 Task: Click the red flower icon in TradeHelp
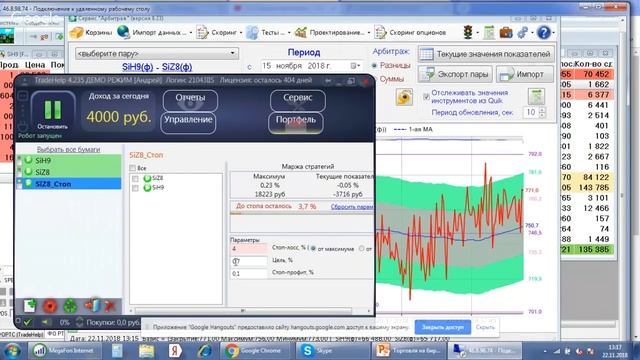pos(50,306)
